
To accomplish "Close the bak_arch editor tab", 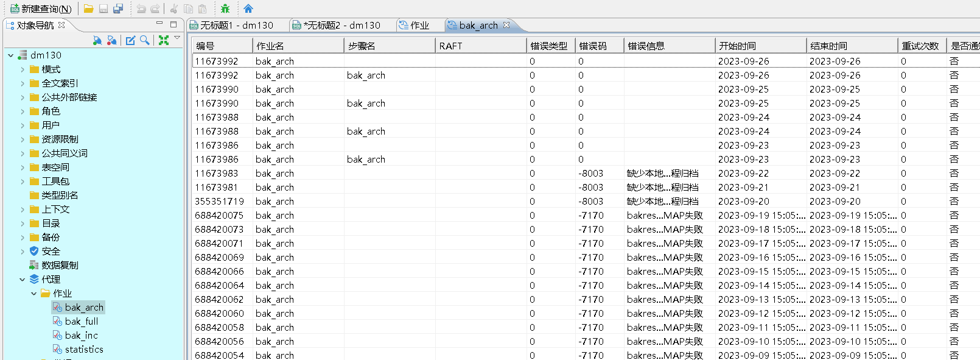I will (x=506, y=25).
